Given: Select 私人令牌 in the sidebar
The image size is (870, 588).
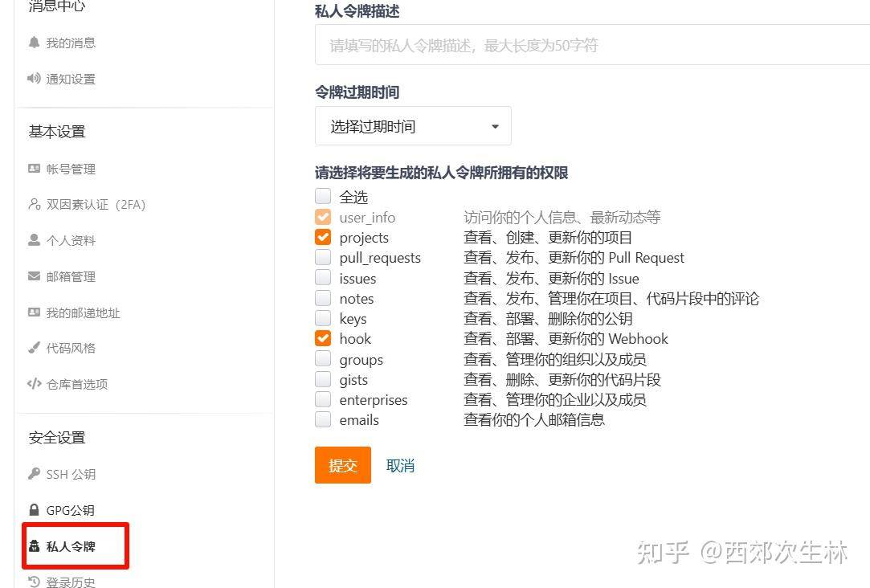Looking at the screenshot, I should [x=71, y=546].
